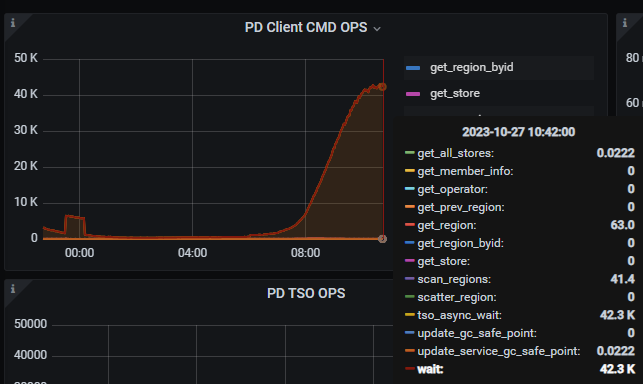Open the PD Client CMD OPS panel info icon

(13, 23)
